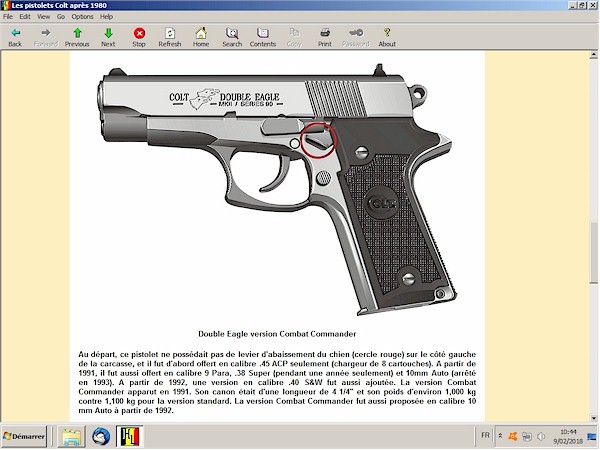The width and height of the screenshot is (600, 450).
Task: Open the View menu
Action: pos(43,17)
